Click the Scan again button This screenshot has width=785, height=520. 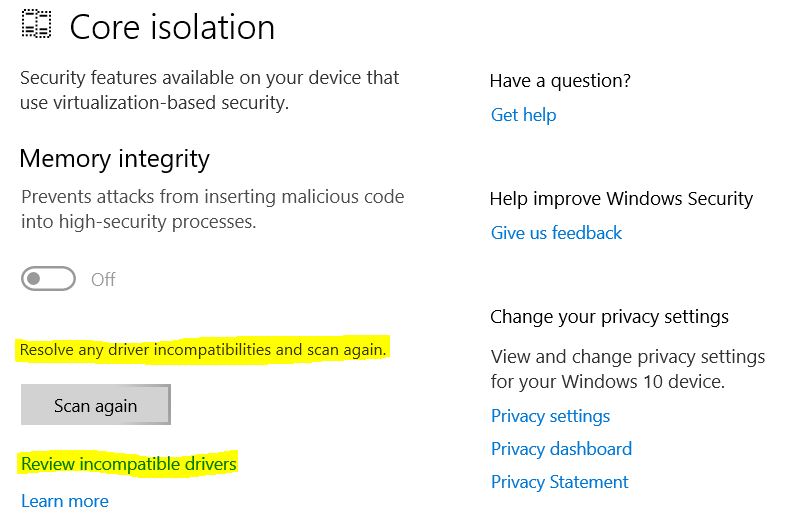pyautogui.click(x=96, y=405)
